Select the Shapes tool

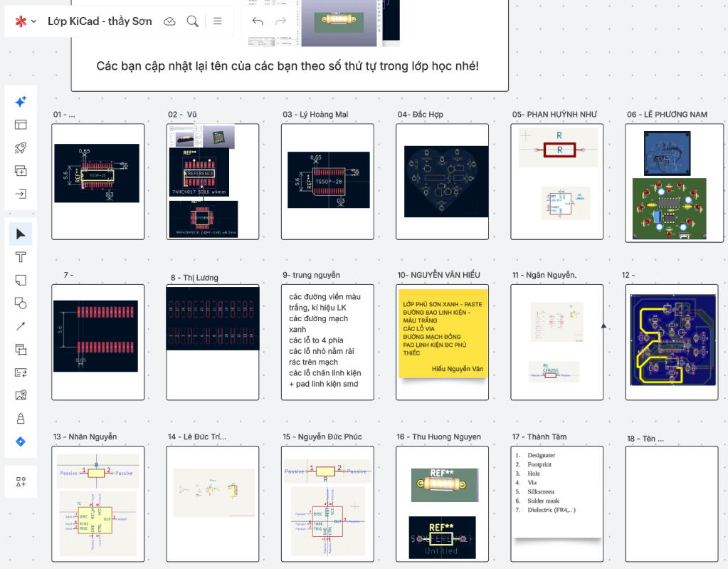pos(21,303)
